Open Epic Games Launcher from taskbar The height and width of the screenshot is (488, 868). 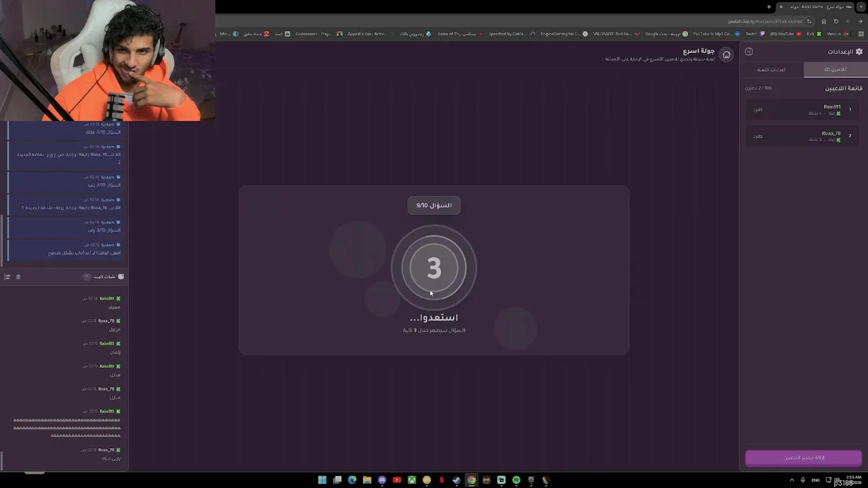coord(531,480)
